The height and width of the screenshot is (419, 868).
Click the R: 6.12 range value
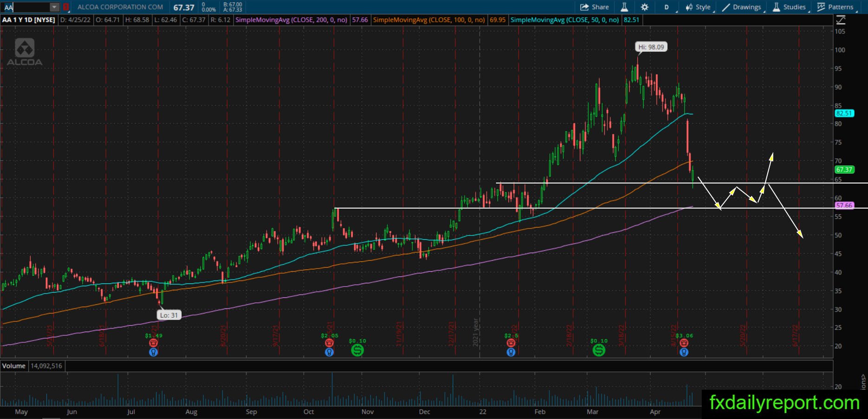[x=221, y=20]
